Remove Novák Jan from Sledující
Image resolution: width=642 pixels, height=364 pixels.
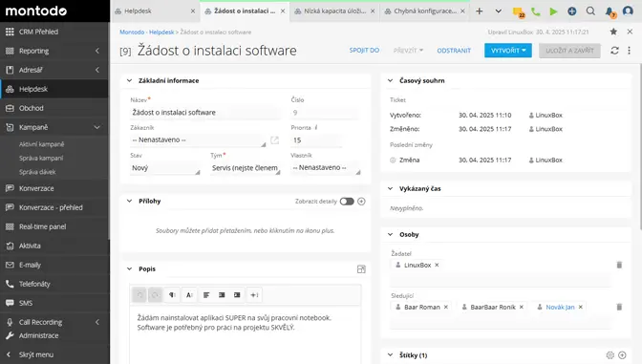point(581,307)
